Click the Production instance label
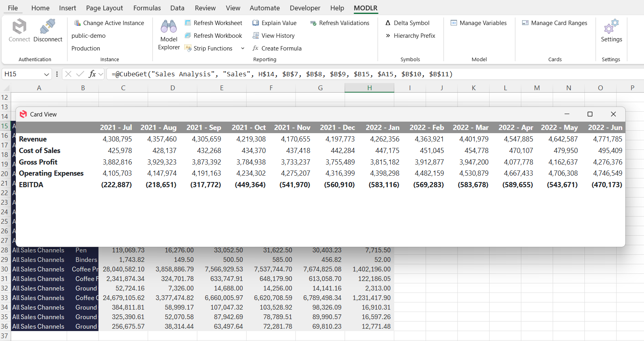The height and width of the screenshot is (341, 644). coord(86,48)
